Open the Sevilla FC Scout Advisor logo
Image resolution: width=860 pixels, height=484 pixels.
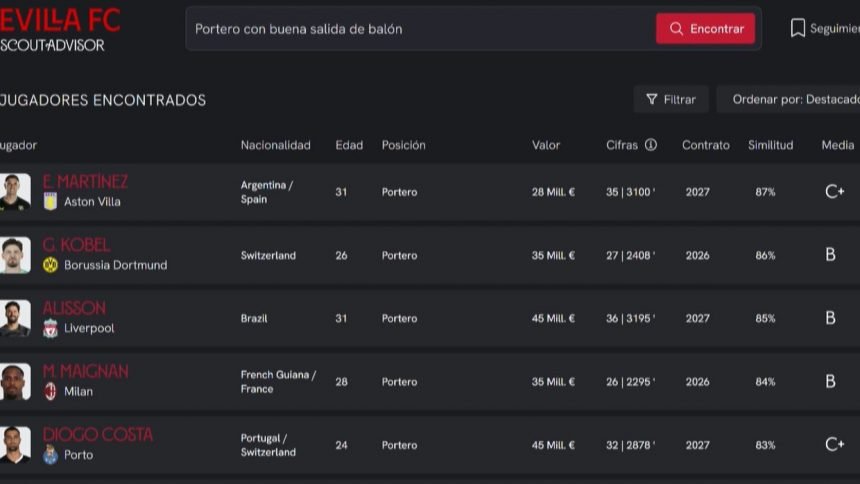click(x=58, y=29)
